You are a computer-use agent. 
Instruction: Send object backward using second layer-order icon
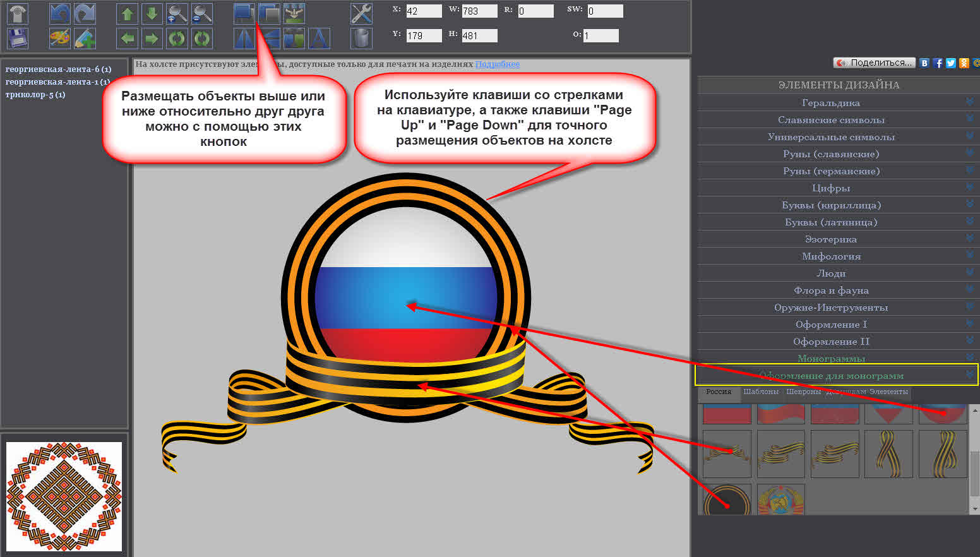tap(270, 14)
